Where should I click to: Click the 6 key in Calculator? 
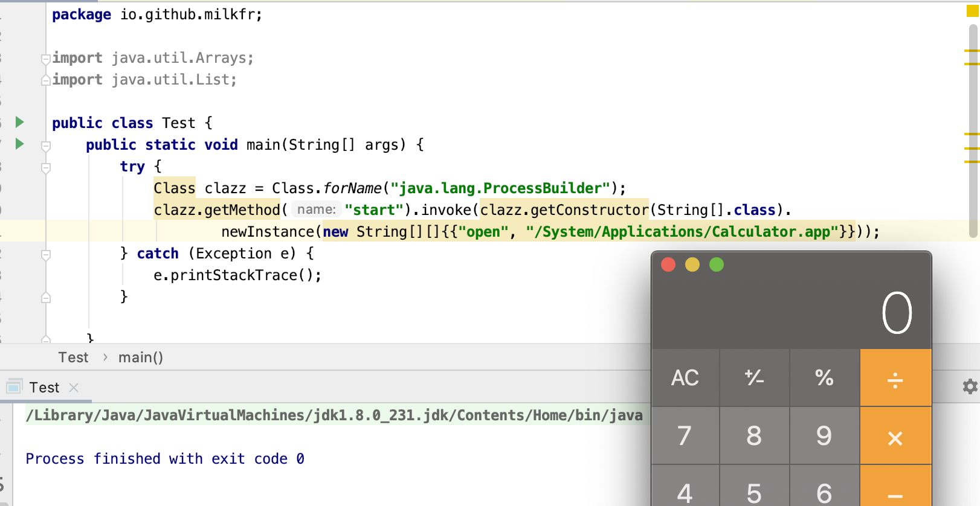[824, 487]
